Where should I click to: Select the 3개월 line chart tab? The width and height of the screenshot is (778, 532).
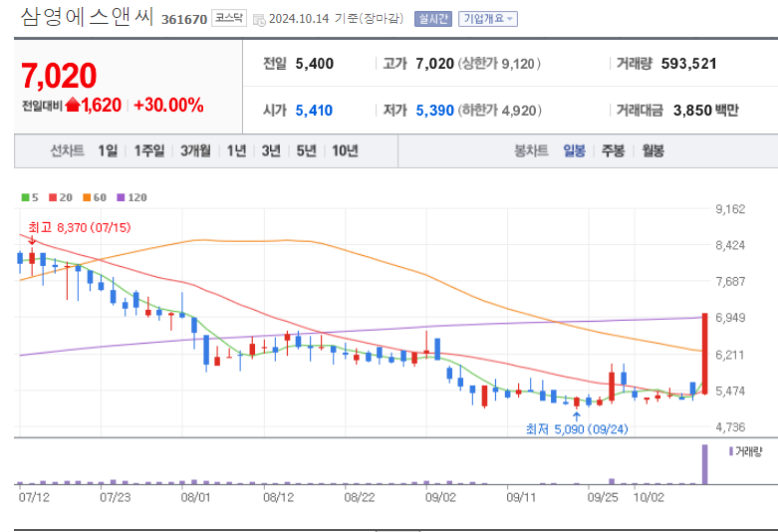tap(195, 150)
